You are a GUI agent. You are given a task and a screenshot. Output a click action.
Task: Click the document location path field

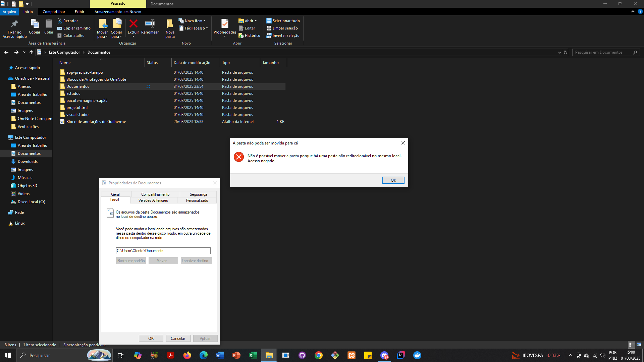163,251
